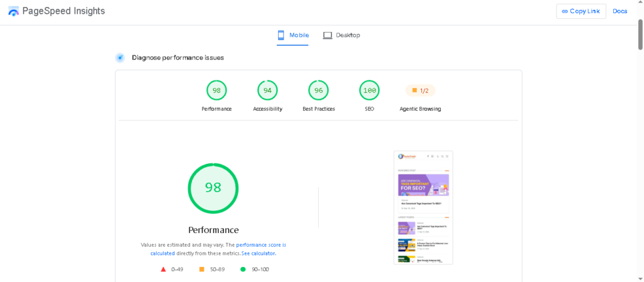Click the 'SEO' label under 100

(x=369, y=109)
